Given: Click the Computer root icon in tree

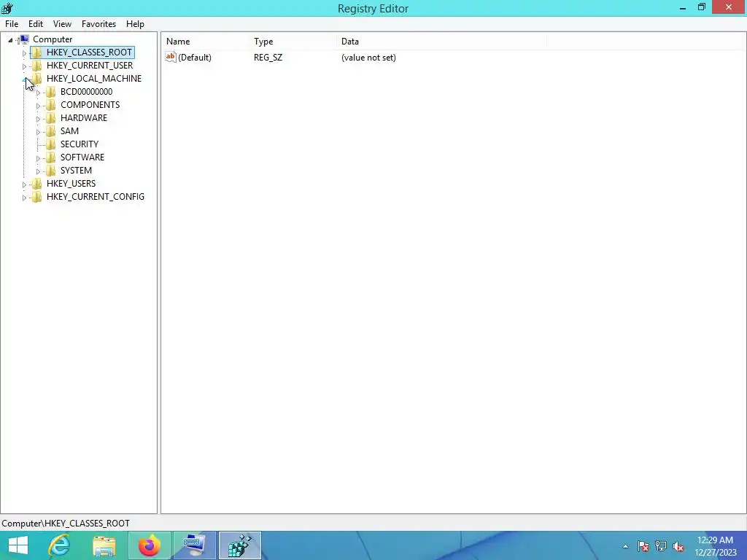Looking at the screenshot, I should pos(24,39).
